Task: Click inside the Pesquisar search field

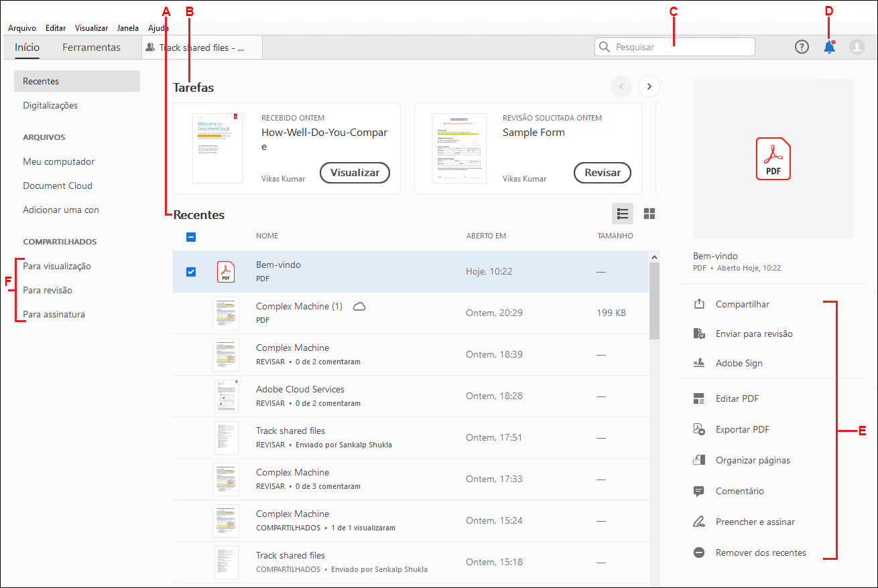Action: 674,47
